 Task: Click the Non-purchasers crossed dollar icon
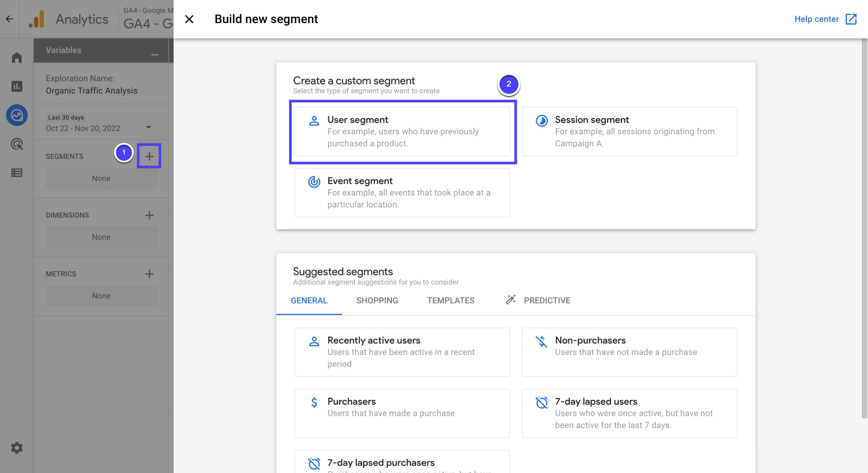point(541,341)
